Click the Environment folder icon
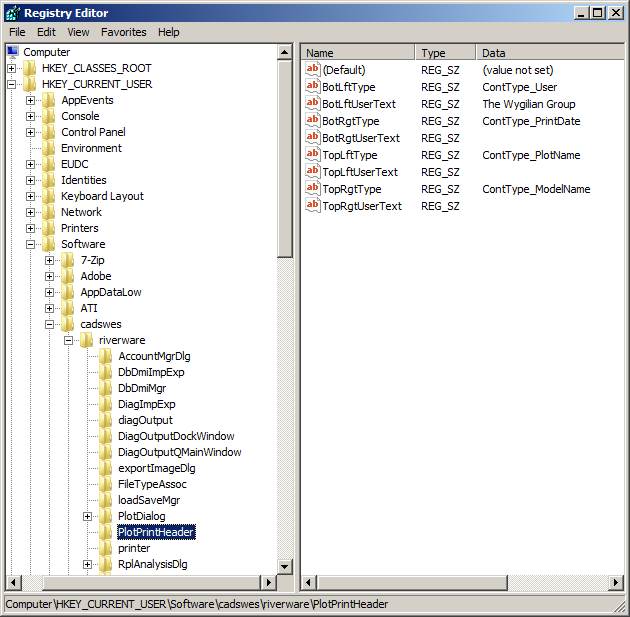This screenshot has height=617, width=630. [x=49, y=148]
